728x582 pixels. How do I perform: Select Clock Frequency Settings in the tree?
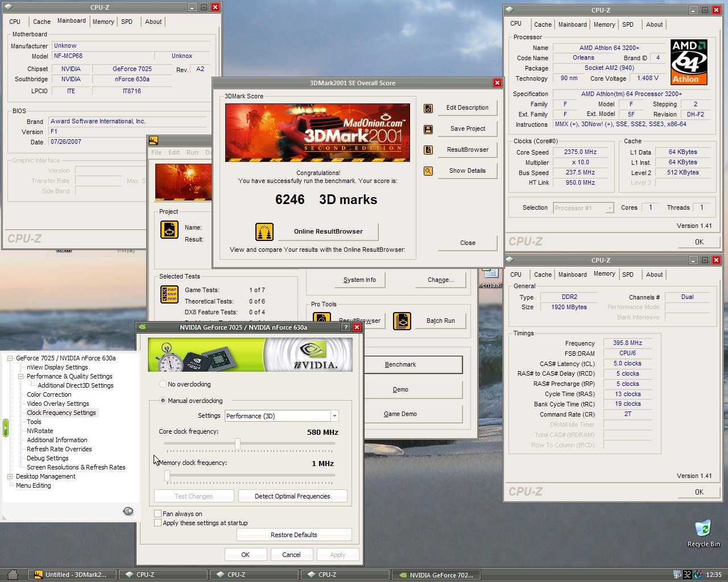pos(61,413)
